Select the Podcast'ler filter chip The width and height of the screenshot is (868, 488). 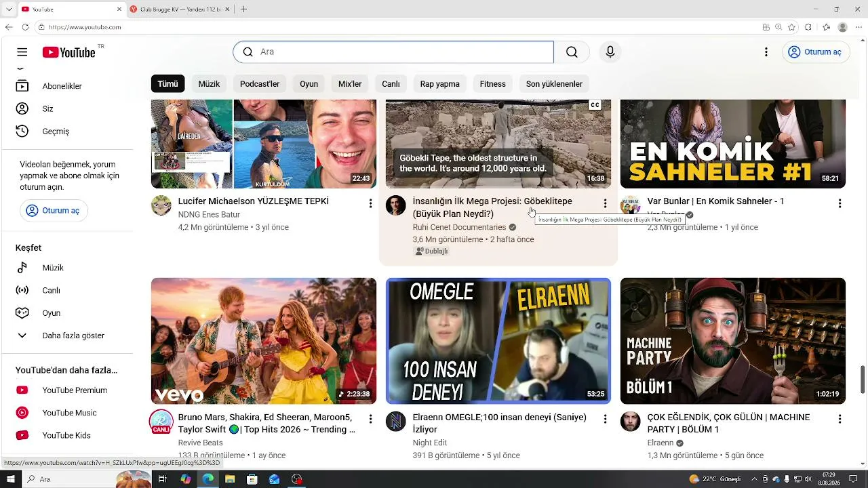click(x=260, y=84)
